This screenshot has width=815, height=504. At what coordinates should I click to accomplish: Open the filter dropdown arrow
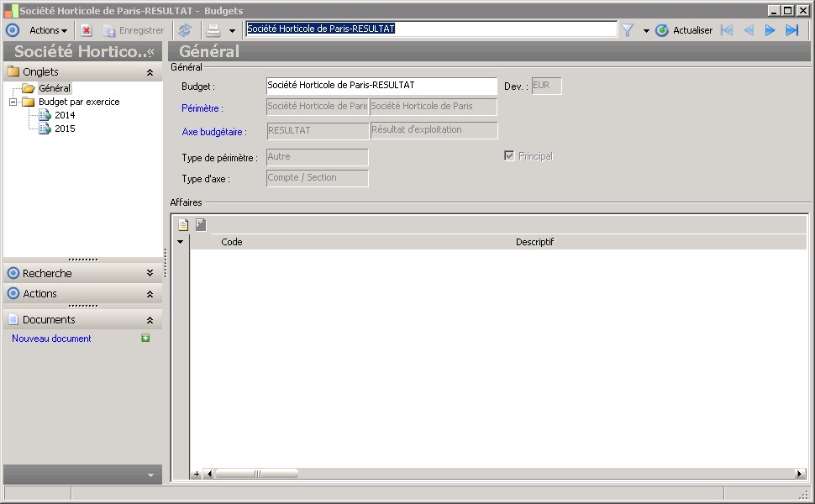click(646, 30)
